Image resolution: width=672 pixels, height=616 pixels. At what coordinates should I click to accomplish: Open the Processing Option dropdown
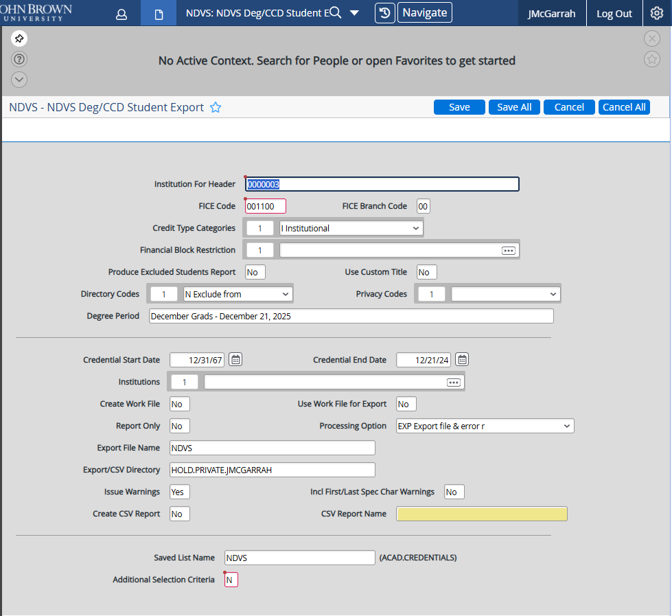485,426
